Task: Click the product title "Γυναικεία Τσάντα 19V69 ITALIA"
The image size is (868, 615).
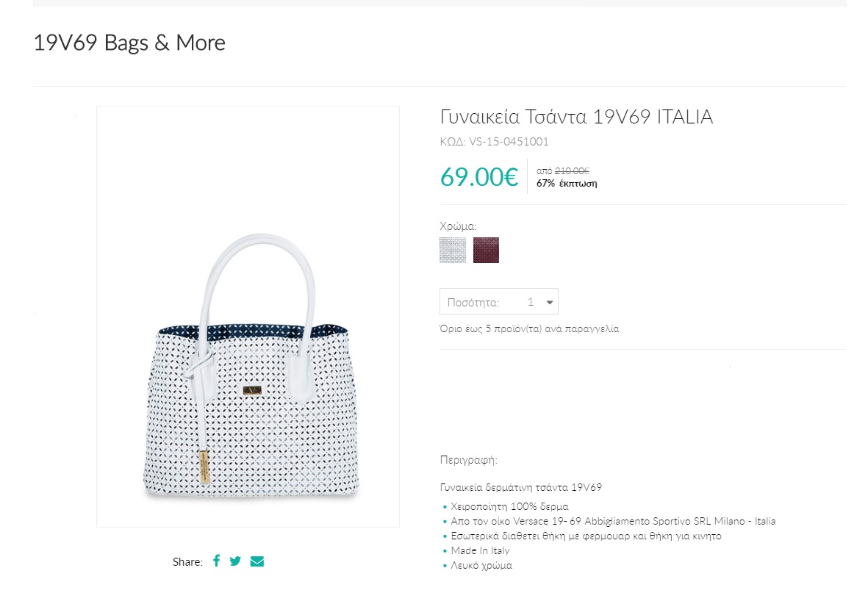Action: pos(576,117)
